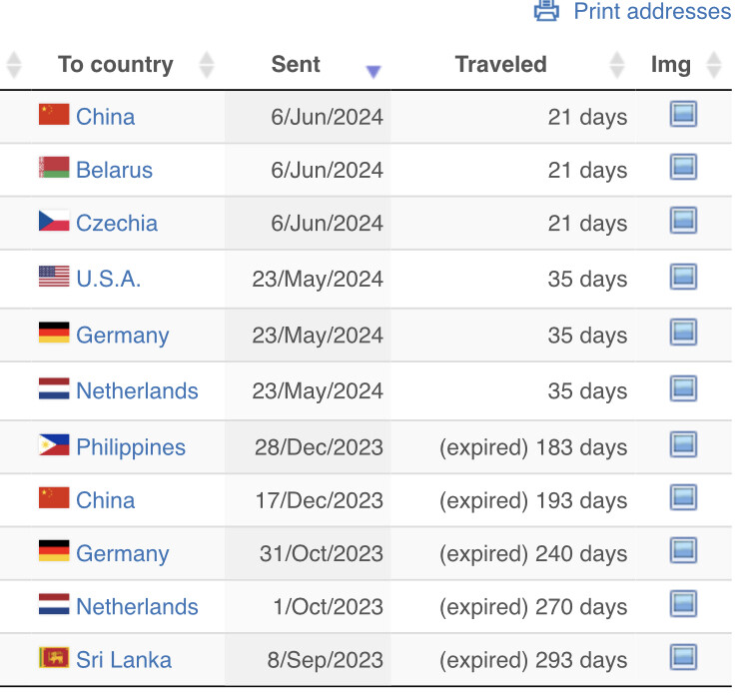The height and width of the screenshot is (700, 739).
Task: Open the Philippines country link
Action: (x=131, y=447)
